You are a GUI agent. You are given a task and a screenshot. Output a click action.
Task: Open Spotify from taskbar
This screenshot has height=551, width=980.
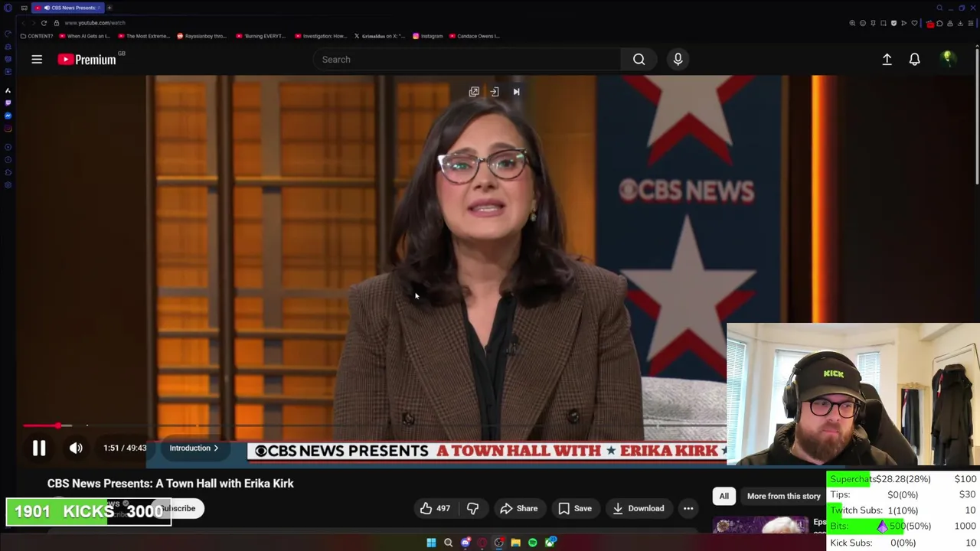(x=532, y=543)
